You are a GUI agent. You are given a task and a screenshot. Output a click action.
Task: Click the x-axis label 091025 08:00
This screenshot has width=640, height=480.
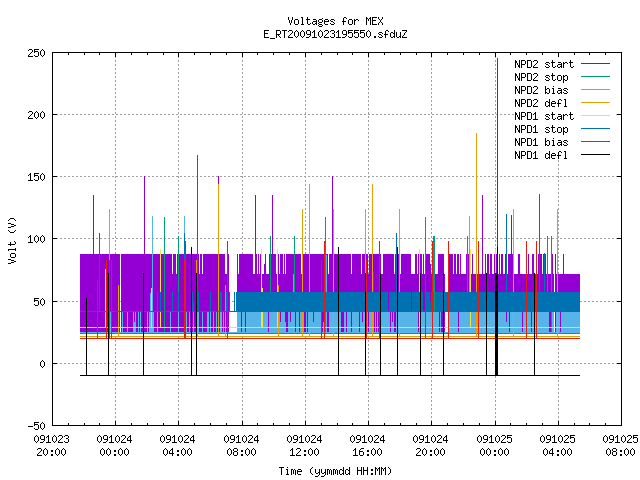coord(620,446)
